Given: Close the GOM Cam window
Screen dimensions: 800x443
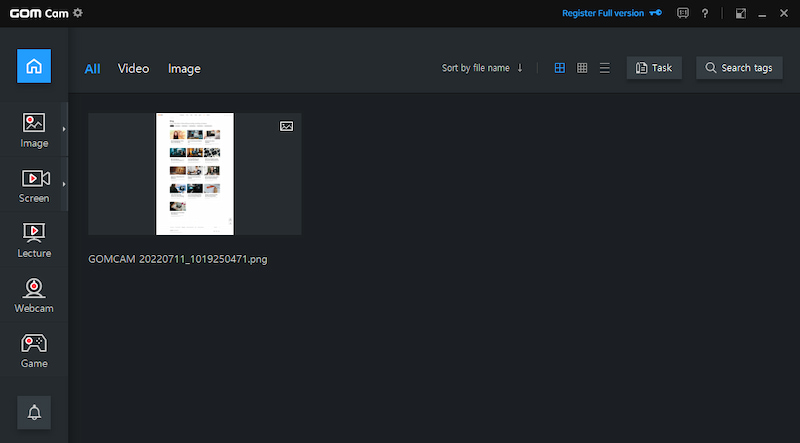Looking at the screenshot, I should 784,13.
